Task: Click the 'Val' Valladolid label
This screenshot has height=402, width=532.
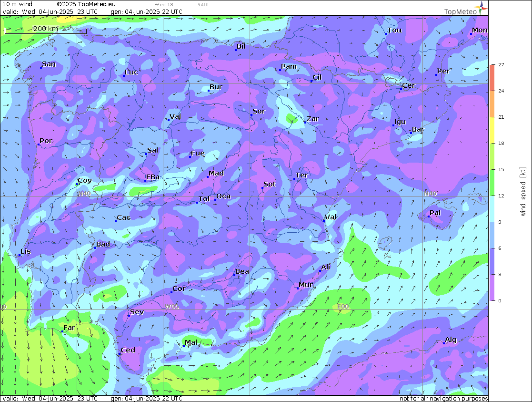Action: coord(175,116)
